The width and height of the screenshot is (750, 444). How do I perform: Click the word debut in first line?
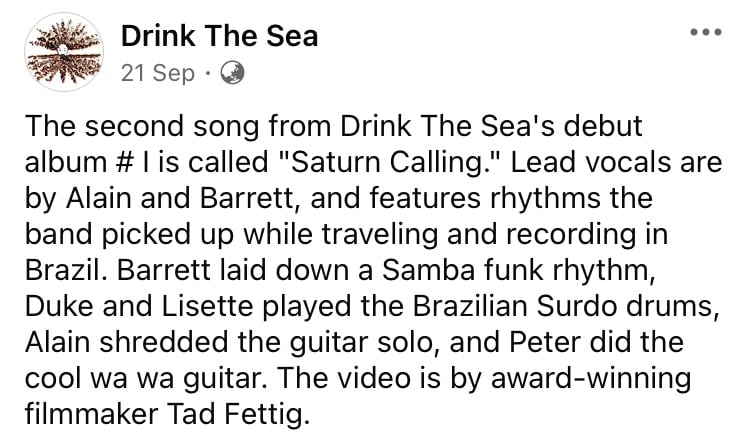tap(603, 126)
